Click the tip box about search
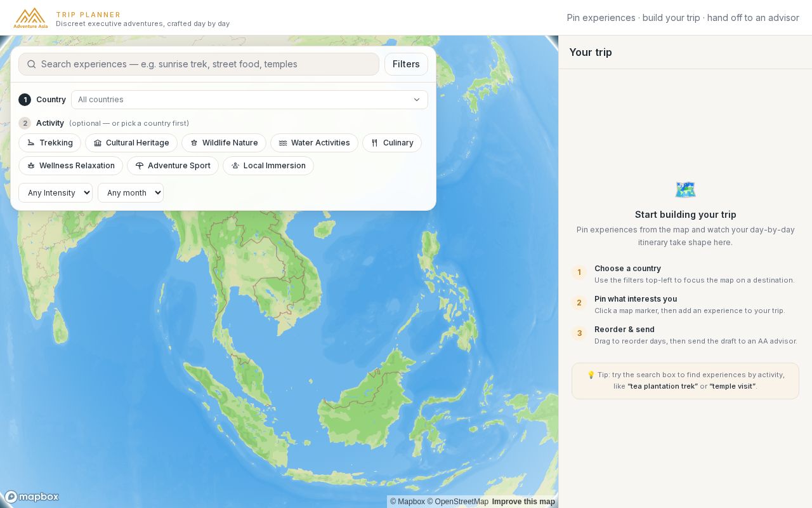 coord(685,381)
